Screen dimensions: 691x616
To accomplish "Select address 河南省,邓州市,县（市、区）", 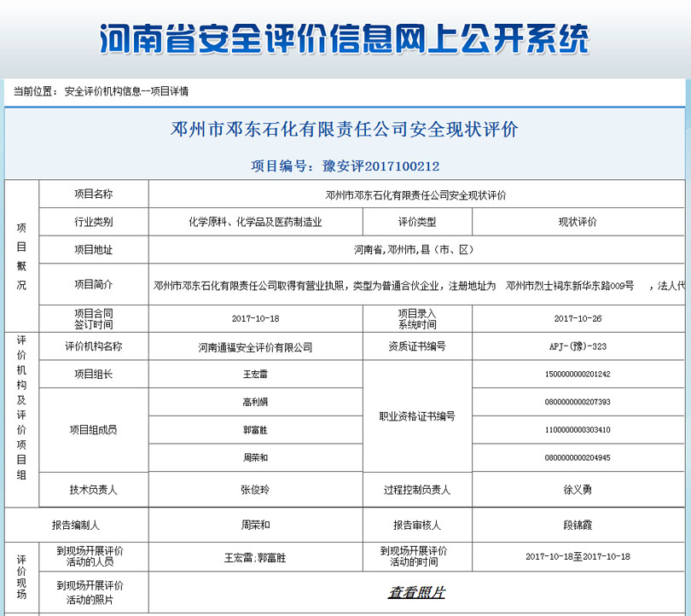I will coord(414,250).
